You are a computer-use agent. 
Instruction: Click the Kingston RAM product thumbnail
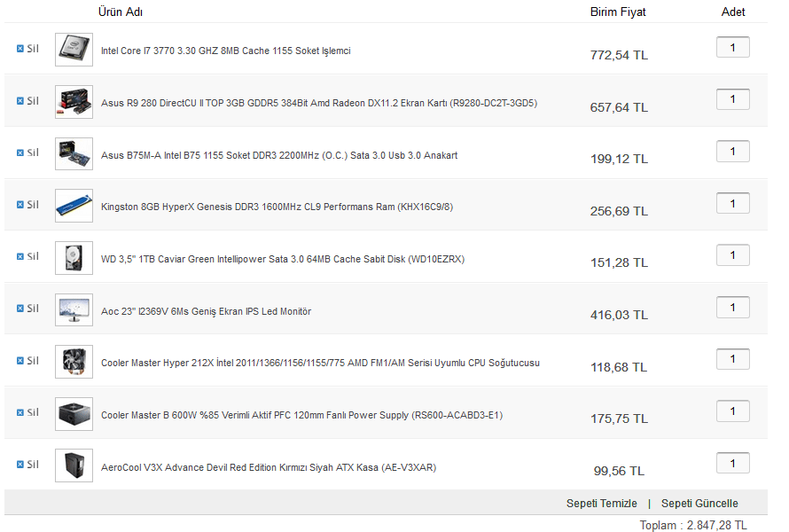(74, 206)
